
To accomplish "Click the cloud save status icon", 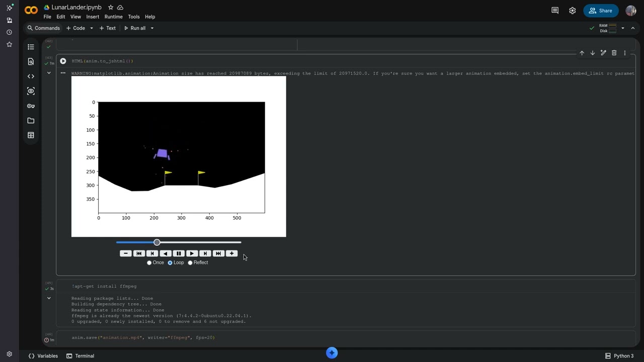I will coord(120,8).
